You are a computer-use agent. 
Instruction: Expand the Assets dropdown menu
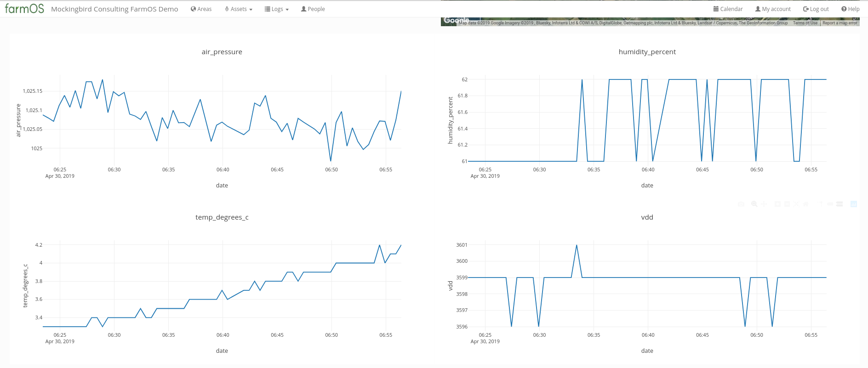coord(239,9)
